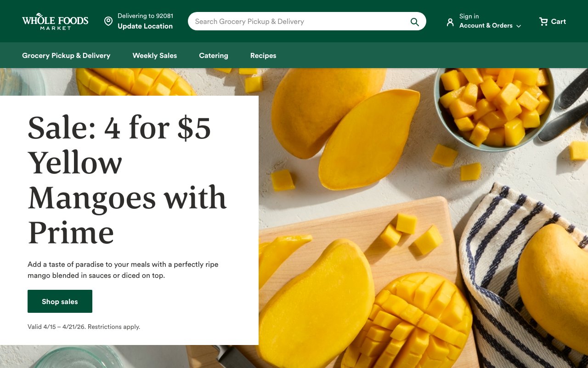Click the Sign in text
588x368 pixels.
(x=469, y=16)
